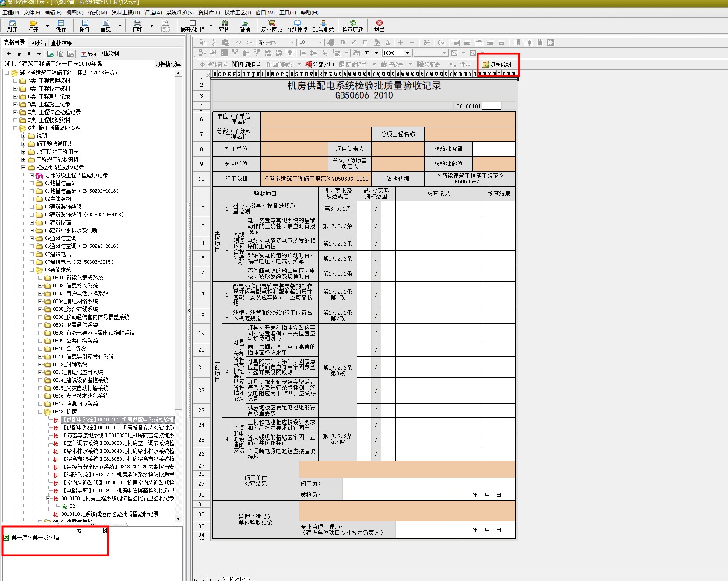This screenshot has width=728, height=581.
Task: Click the 评定 toolbar button
Action: point(460,64)
